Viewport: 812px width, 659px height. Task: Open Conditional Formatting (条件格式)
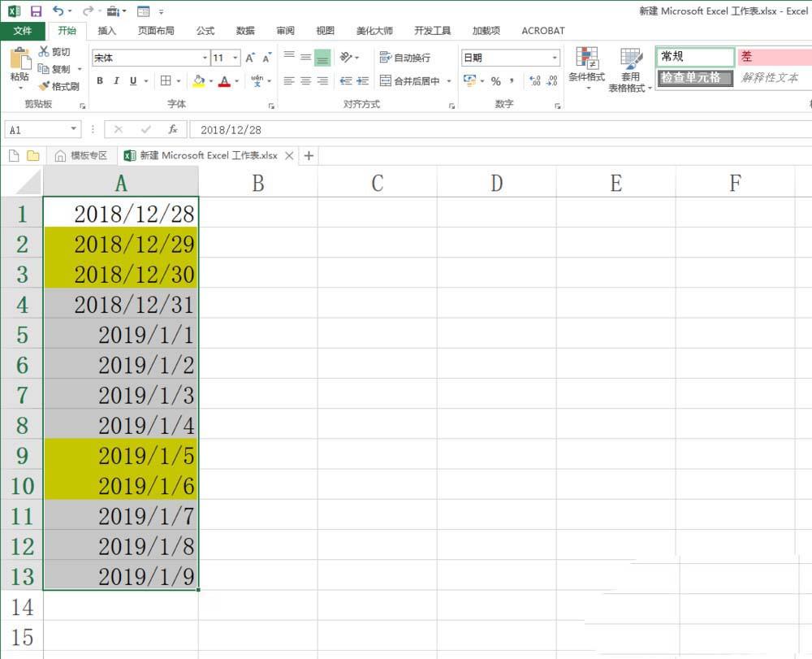tap(585, 69)
